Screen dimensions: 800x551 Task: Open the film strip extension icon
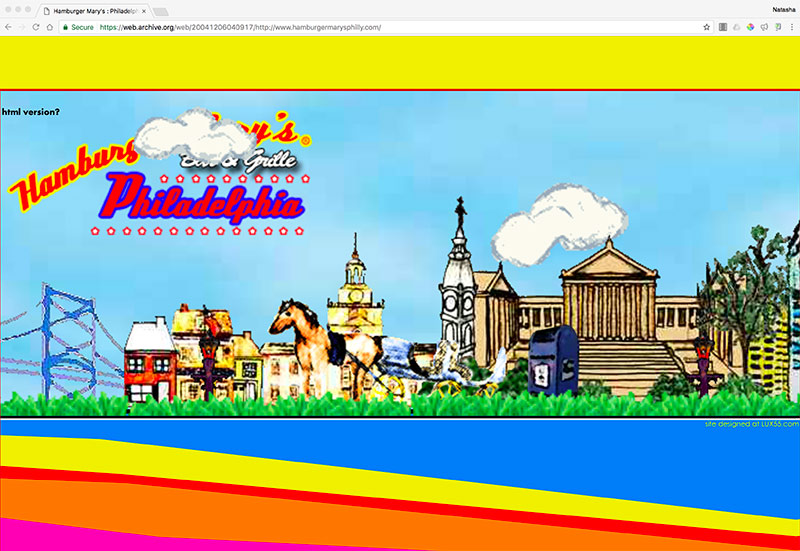click(722, 27)
